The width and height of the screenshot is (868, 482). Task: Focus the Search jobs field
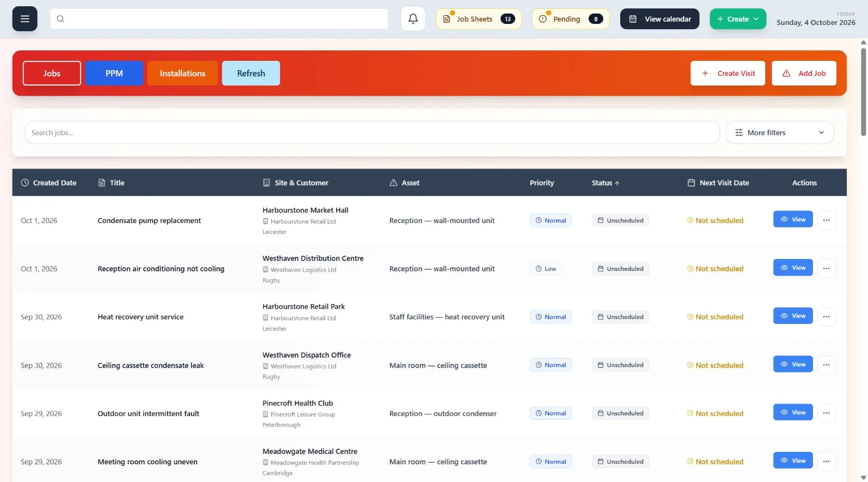pyautogui.click(x=372, y=133)
